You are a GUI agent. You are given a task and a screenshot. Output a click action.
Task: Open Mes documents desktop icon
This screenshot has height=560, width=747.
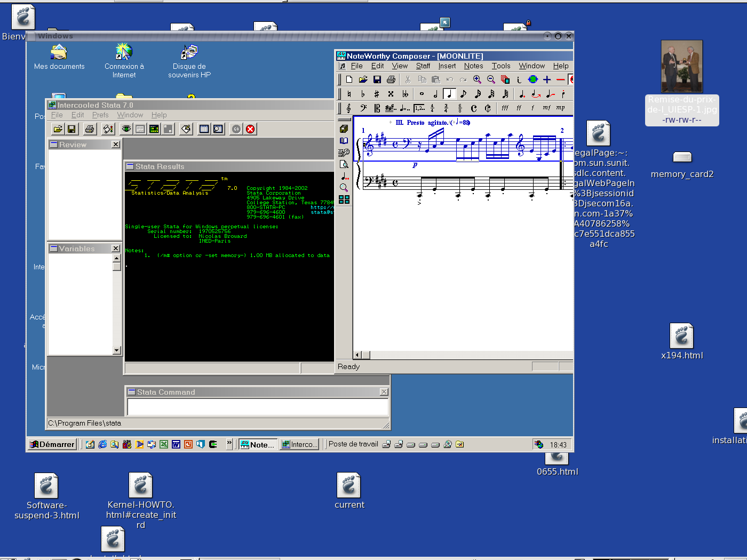point(59,57)
